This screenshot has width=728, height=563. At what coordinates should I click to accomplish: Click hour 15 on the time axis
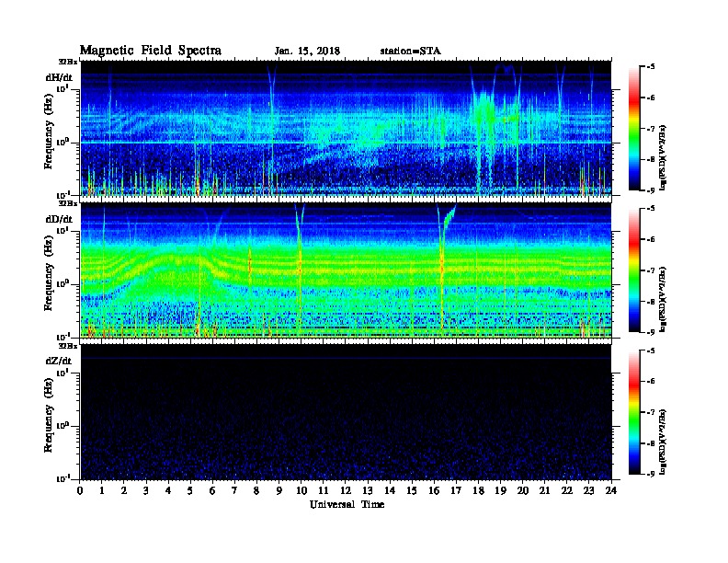(412, 490)
